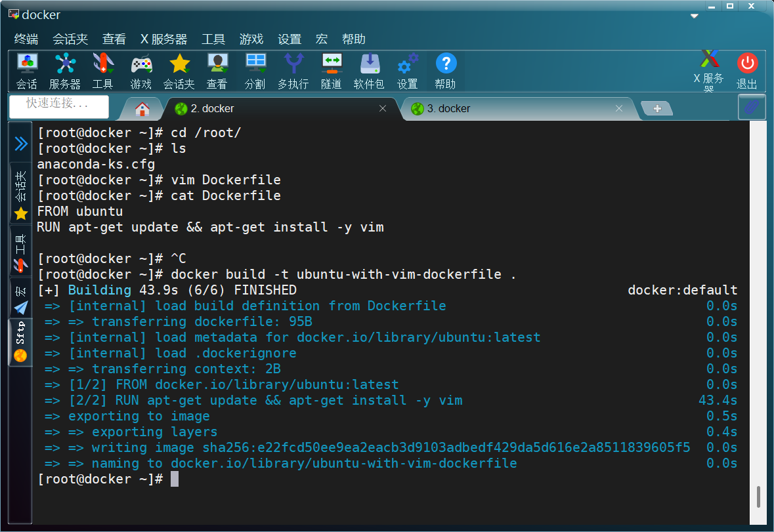Open the X 服务器 menu
774x532 pixels.
point(164,39)
